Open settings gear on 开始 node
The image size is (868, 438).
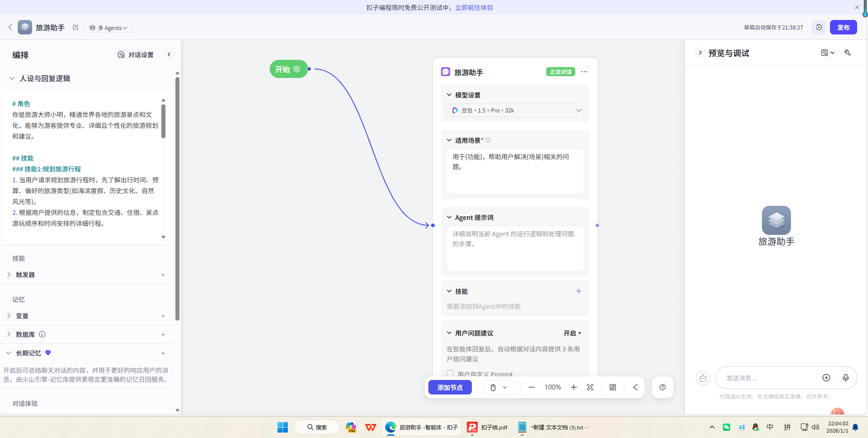[x=297, y=69]
